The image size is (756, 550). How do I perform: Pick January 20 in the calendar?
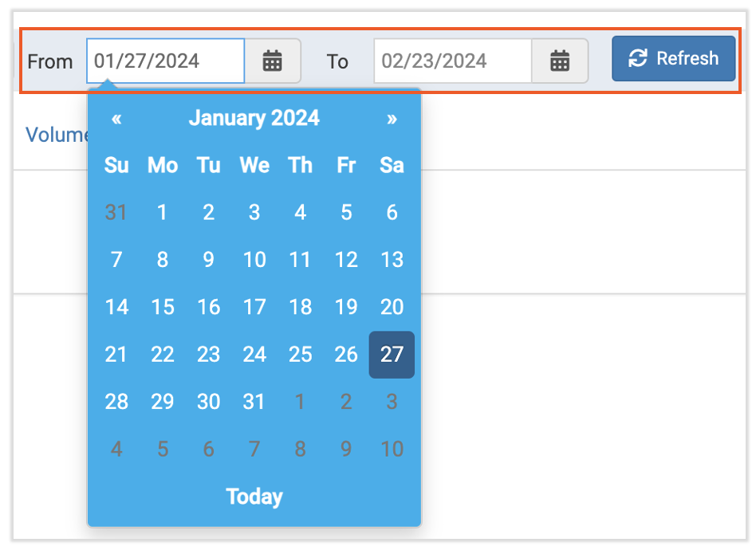392,307
